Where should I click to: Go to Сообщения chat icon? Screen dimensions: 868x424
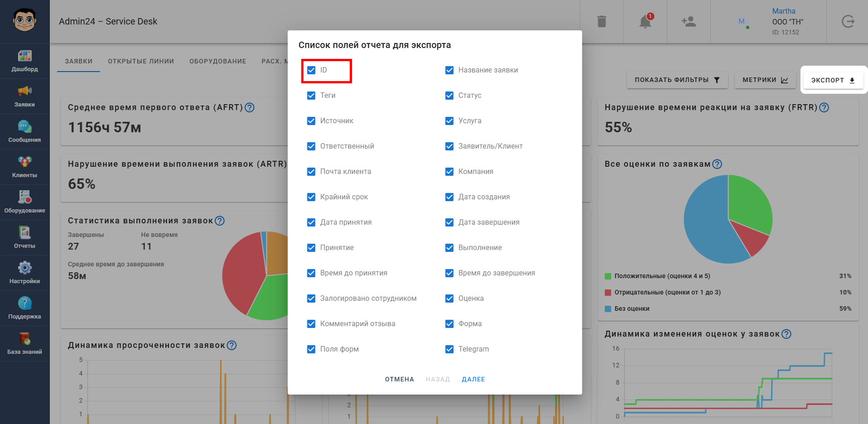pyautogui.click(x=24, y=126)
